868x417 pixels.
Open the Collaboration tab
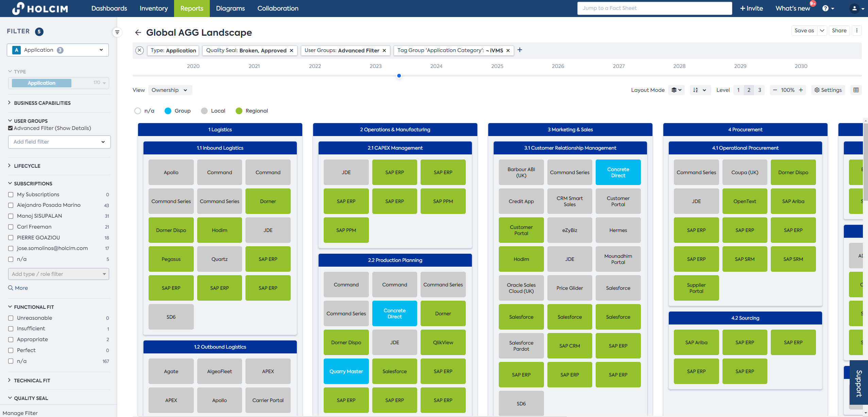278,9
